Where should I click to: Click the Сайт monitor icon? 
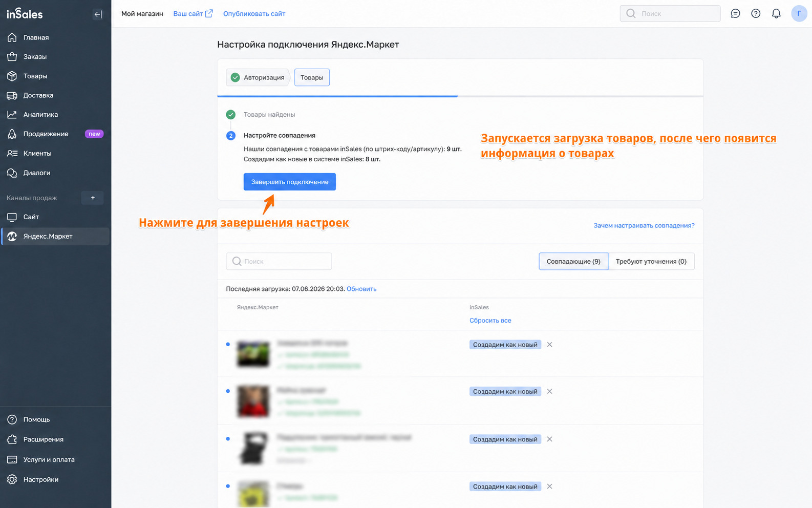coord(12,217)
